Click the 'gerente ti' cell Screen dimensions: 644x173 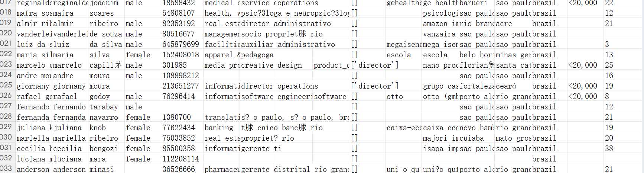[x=276, y=148]
